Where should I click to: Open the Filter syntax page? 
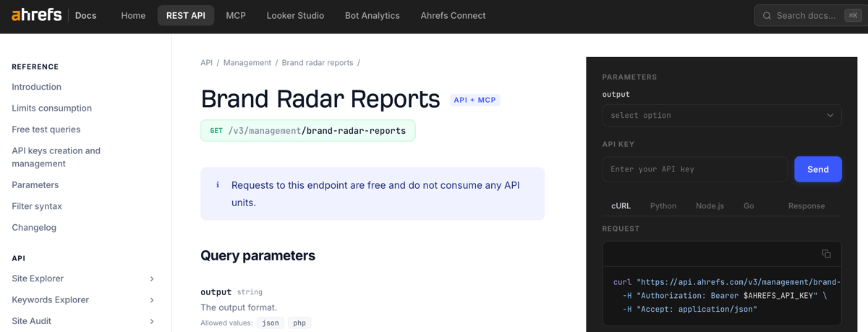tap(36, 206)
